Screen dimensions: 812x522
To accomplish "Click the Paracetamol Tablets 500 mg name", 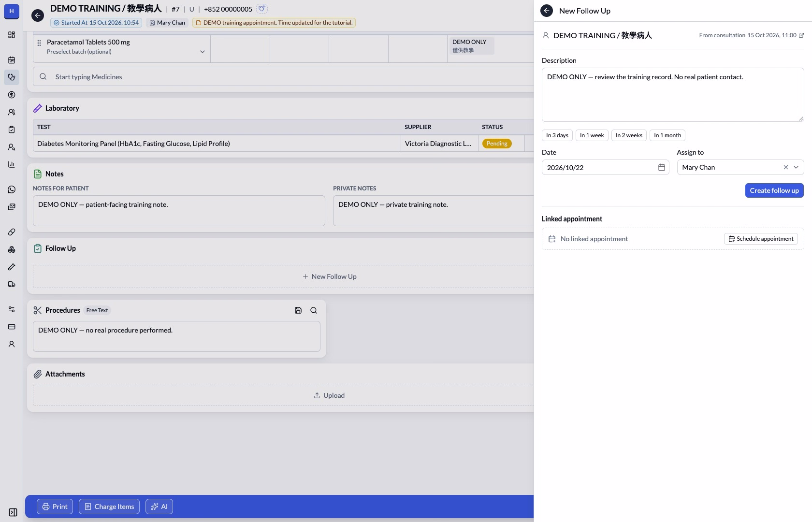I will coord(88,42).
